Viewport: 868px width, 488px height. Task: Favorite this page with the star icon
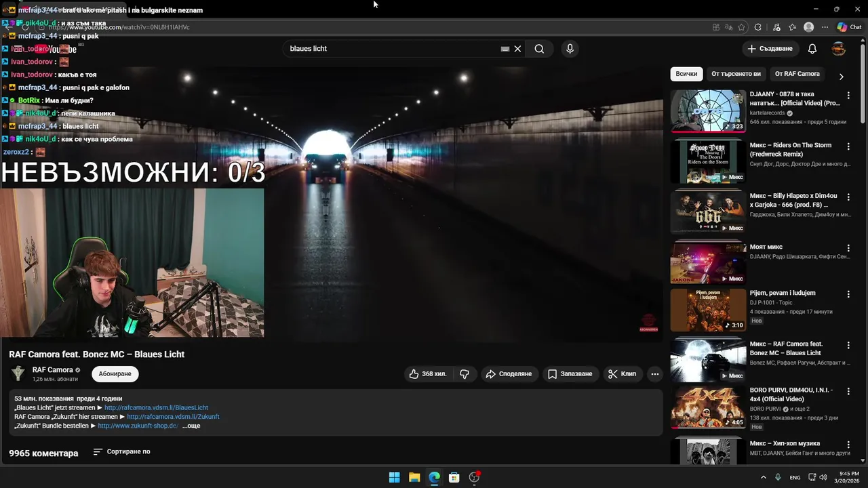(x=741, y=27)
